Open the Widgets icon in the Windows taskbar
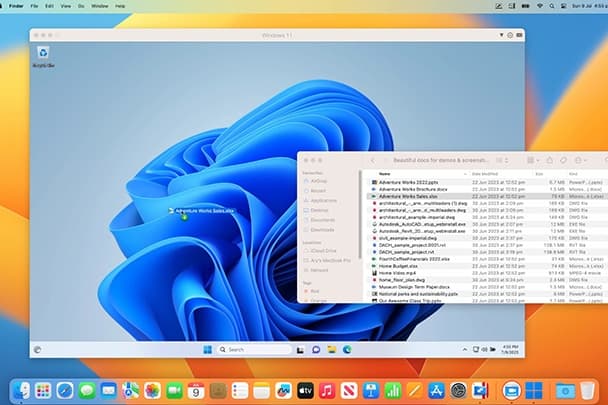Screen dimensions: 608x405 [x=38, y=350]
